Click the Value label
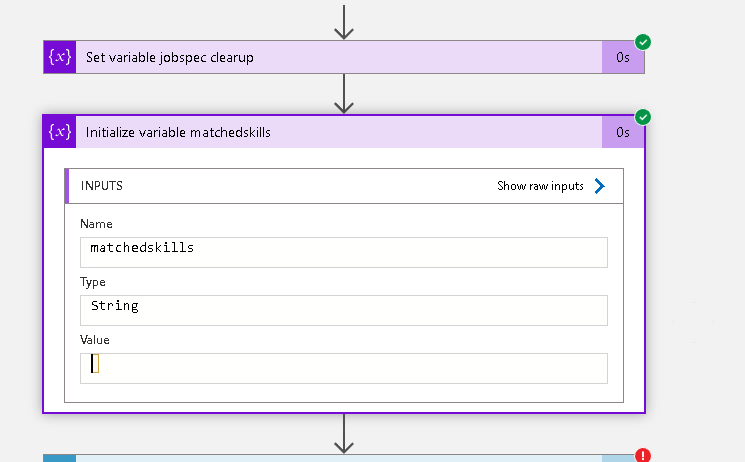This screenshot has width=745, height=462. pyautogui.click(x=95, y=340)
